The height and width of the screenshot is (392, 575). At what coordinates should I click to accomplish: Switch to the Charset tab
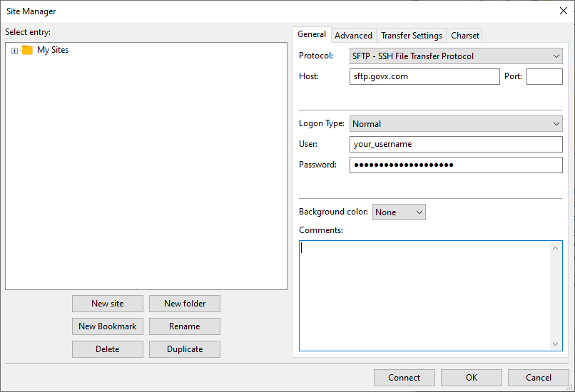pyautogui.click(x=464, y=36)
